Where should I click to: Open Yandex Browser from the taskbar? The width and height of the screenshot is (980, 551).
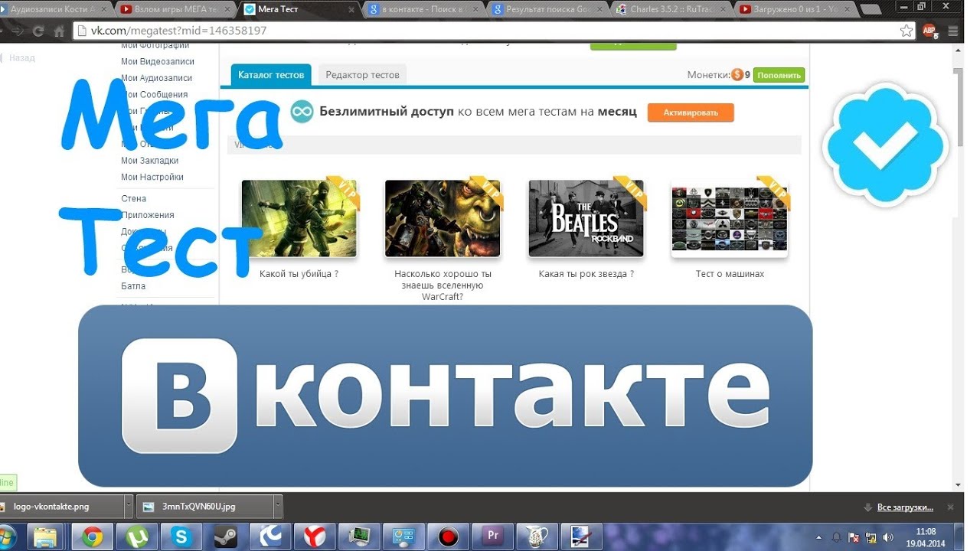pyautogui.click(x=315, y=536)
